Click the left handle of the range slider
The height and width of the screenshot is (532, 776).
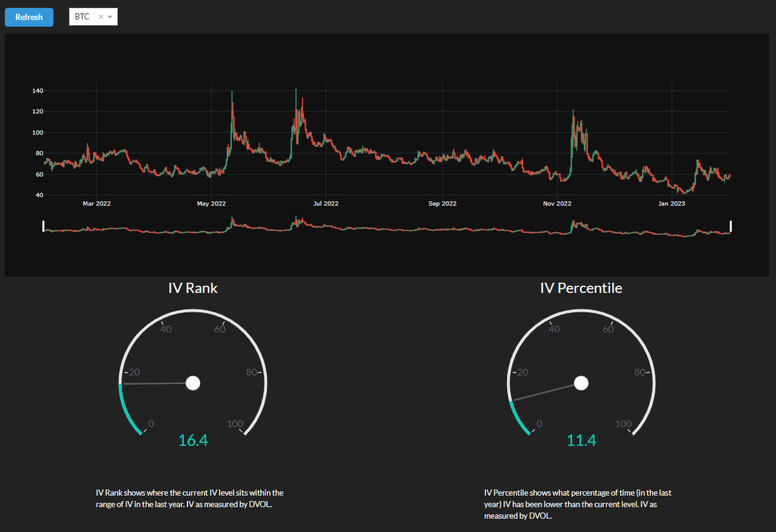(x=43, y=226)
